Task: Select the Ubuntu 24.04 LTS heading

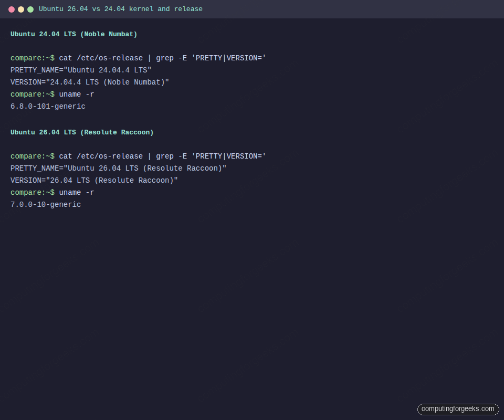Action: pyautogui.click(x=73, y=34)
